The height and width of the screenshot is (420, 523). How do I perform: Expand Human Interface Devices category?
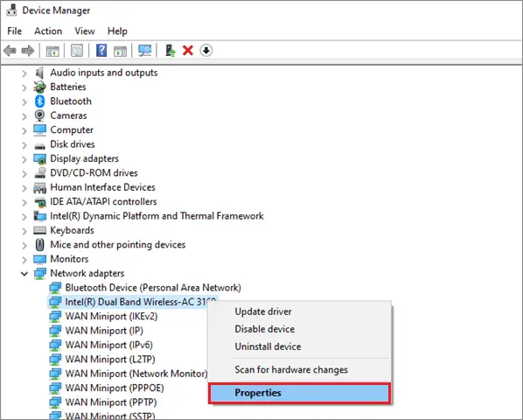click(24, 188)
